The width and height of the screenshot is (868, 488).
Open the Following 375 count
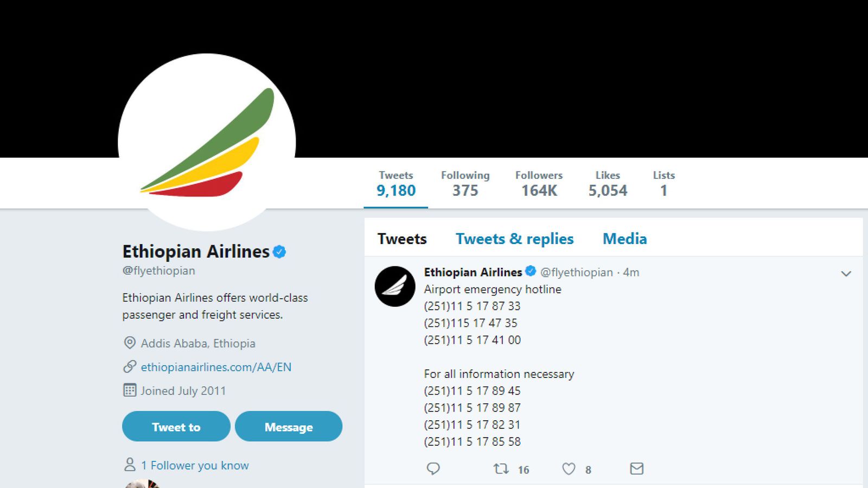tap(465, 183)
